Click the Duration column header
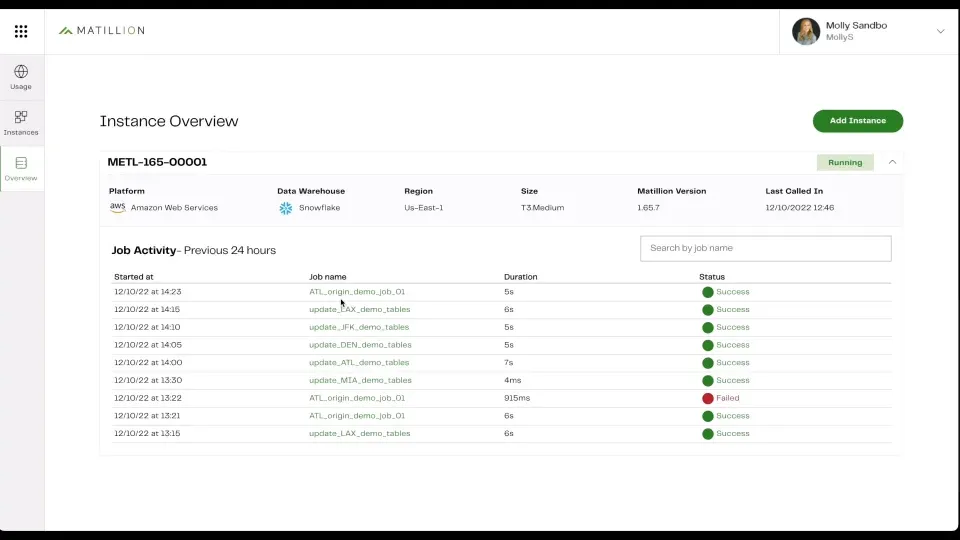Screen dimensions: 960x540 520,277
